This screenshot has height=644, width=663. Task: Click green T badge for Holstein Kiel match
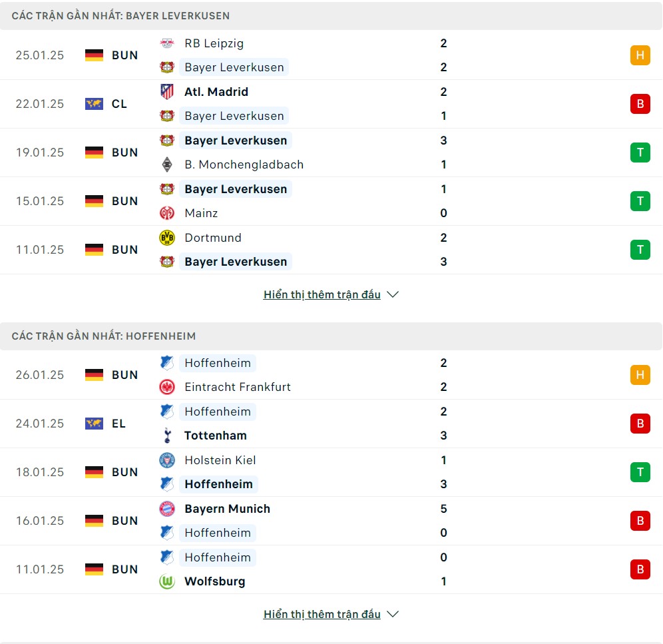tap(640, 472)
